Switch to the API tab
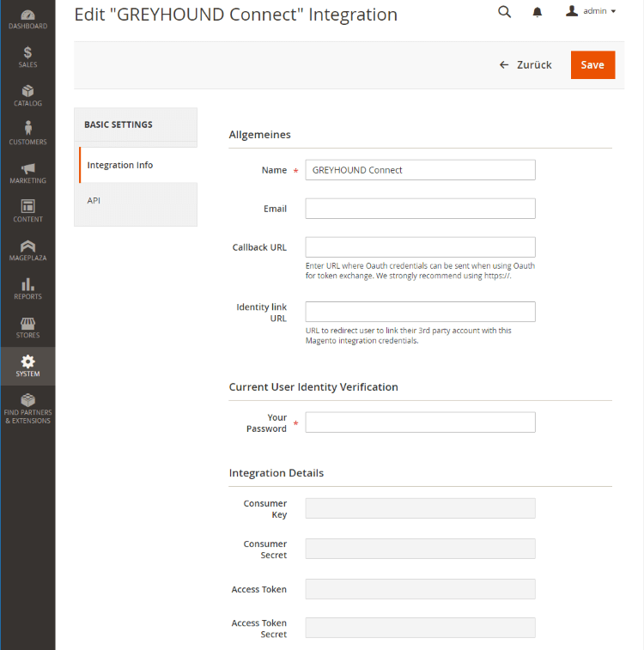Screen dimensions: 644x650 pos(136,201)
